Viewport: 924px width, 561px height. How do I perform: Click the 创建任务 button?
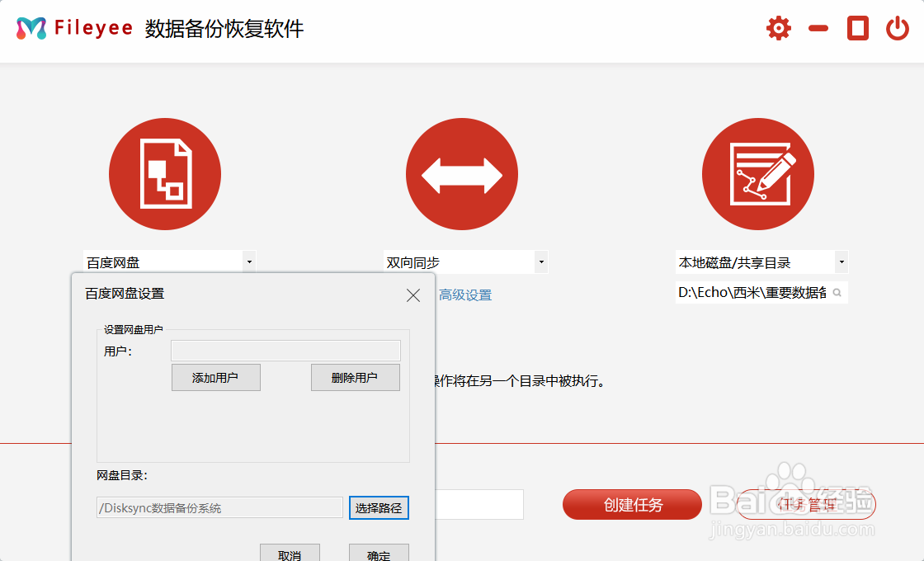click(631, 504)
